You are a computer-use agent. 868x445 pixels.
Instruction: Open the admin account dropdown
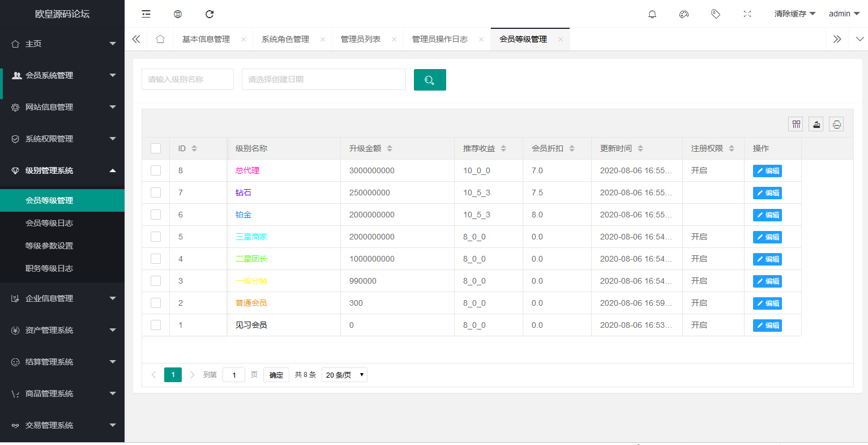click(844, 14)
